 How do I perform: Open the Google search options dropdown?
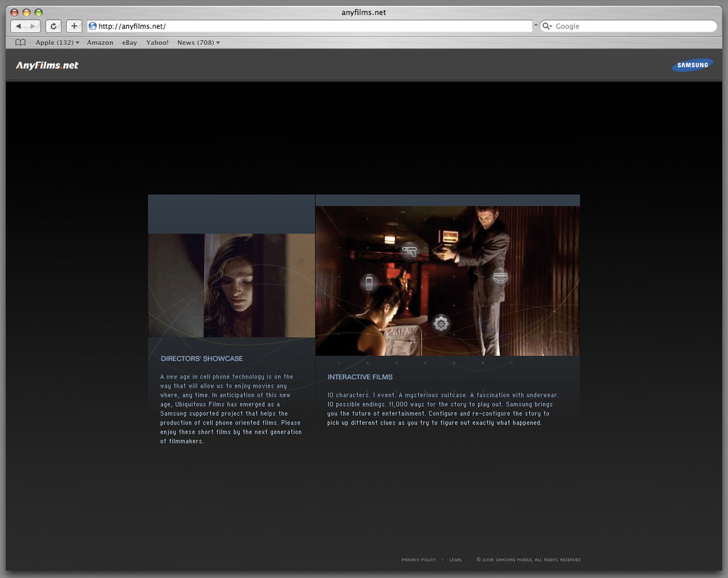click(x=547, y=26)
